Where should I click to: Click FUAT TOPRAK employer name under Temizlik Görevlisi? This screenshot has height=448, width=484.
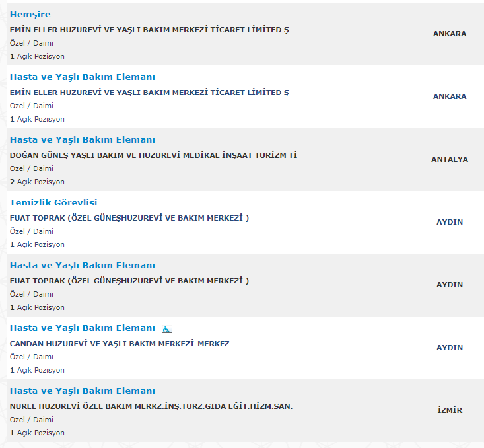[129, 218]
